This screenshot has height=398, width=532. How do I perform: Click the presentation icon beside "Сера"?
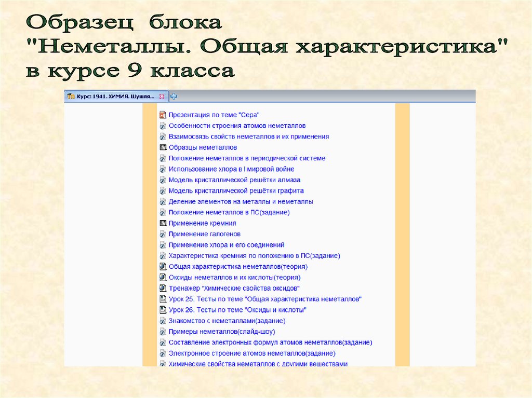tap(163, 115)
